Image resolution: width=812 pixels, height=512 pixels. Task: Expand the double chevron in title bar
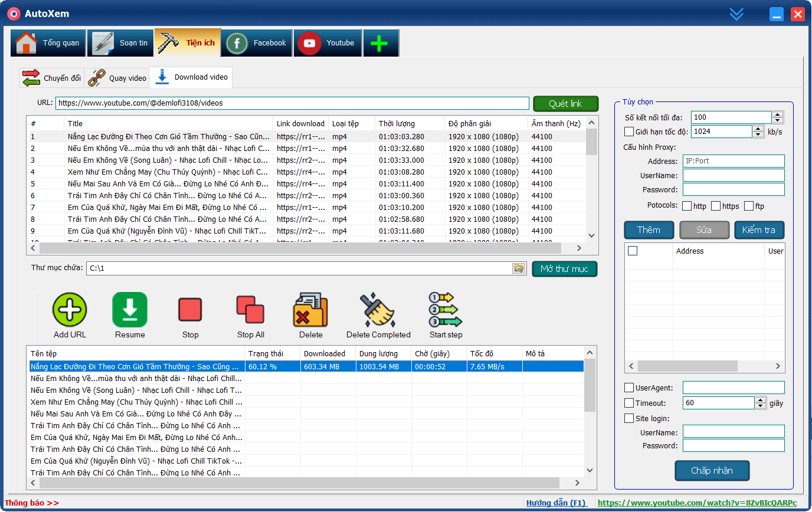(x=736, y=14)
